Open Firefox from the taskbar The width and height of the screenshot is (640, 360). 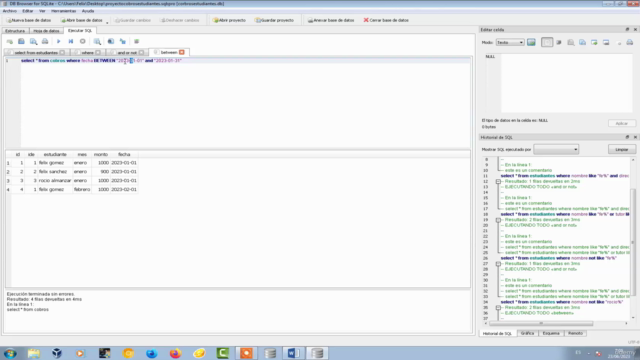(x=176, y=353)
